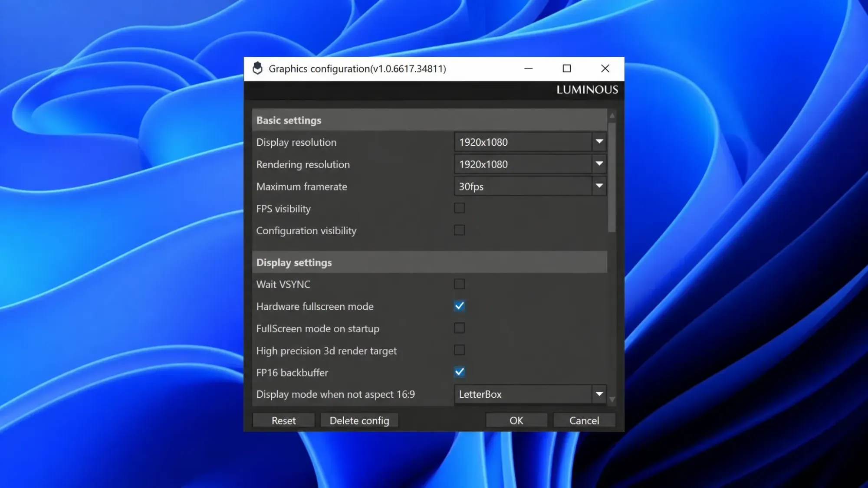Close the Graphics configuration window
This screenshot has height=488, width=868.
point(605,69)
